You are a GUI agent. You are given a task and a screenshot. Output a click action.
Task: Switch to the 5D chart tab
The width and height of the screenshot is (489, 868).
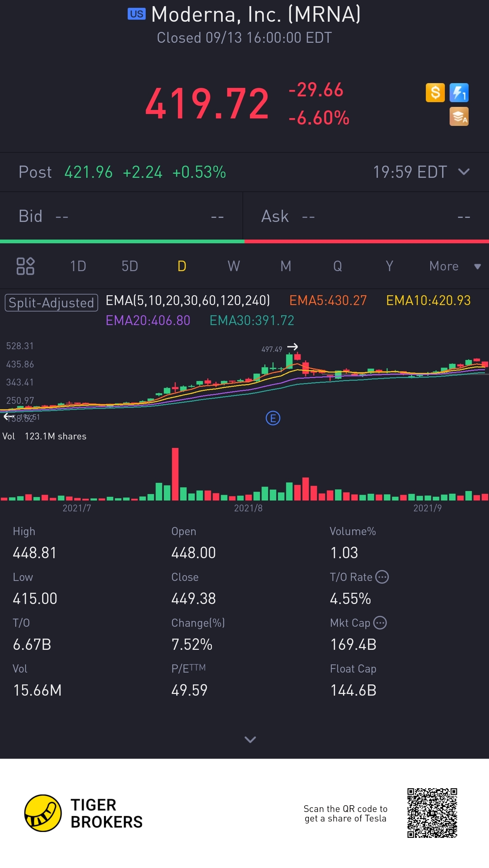click(130, 266)
